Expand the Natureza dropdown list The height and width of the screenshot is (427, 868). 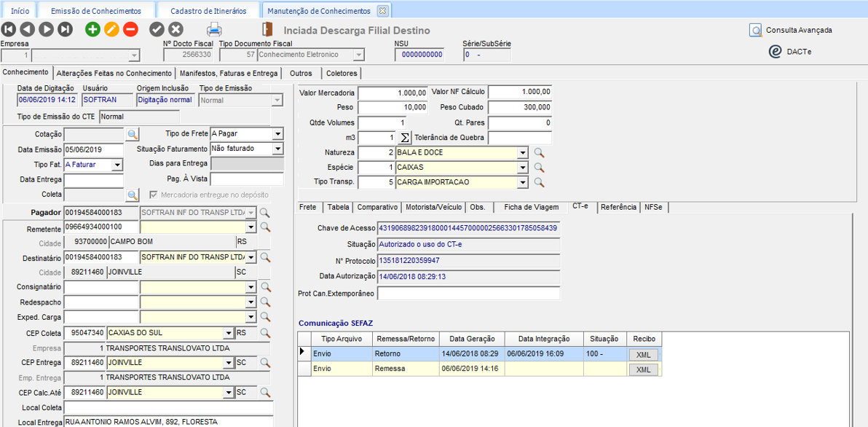click(522, 153)
